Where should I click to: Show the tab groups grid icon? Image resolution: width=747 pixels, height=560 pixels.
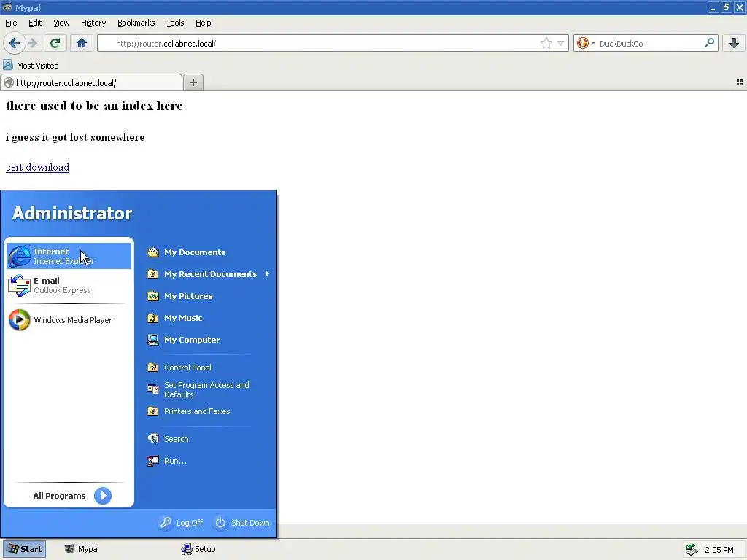(740, 82)
